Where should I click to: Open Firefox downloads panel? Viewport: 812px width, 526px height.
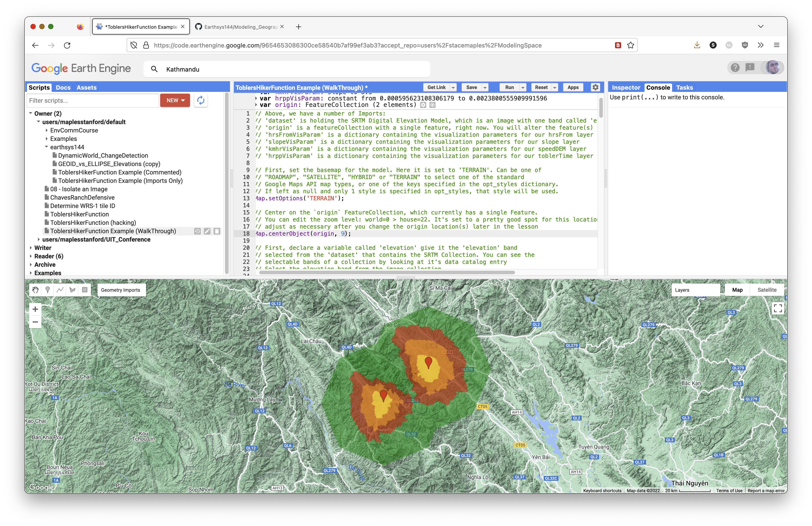pyautogui.click(x=697, y=45)
